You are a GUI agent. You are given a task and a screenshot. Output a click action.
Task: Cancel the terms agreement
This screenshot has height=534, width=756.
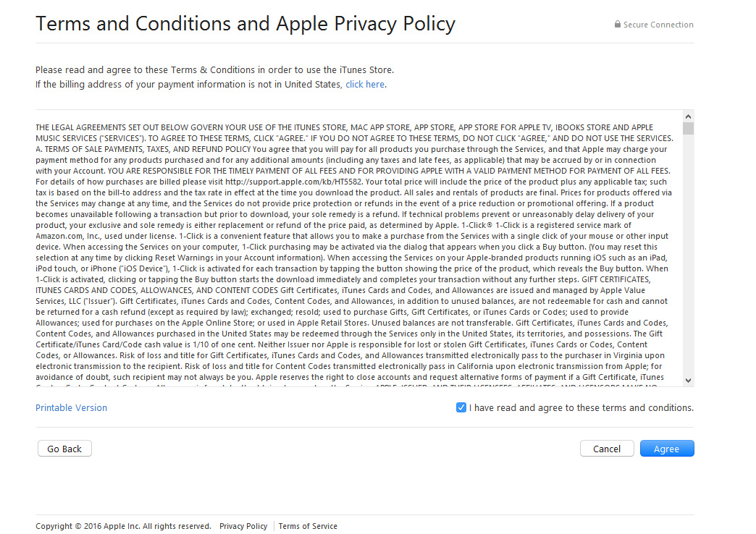(x=607, y=449)
